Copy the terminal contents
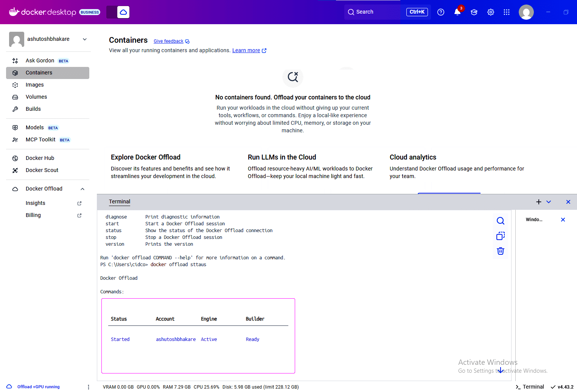This screenshot has height=392, width=577. point(500,236)
